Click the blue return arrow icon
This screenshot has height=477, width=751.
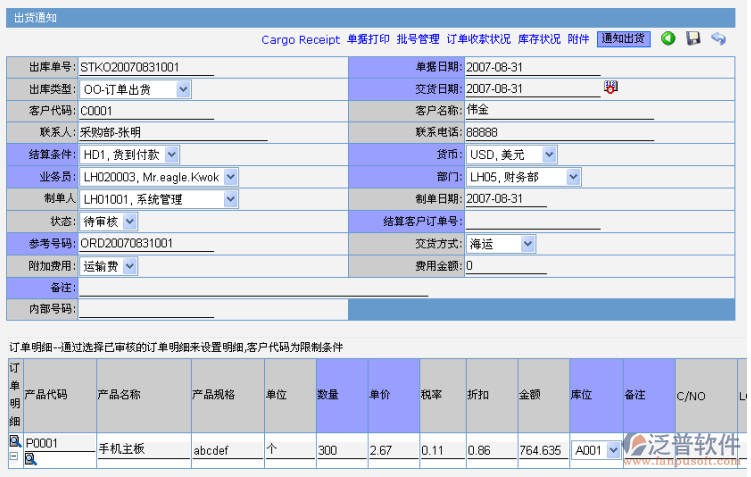click(x=718, y=39)
